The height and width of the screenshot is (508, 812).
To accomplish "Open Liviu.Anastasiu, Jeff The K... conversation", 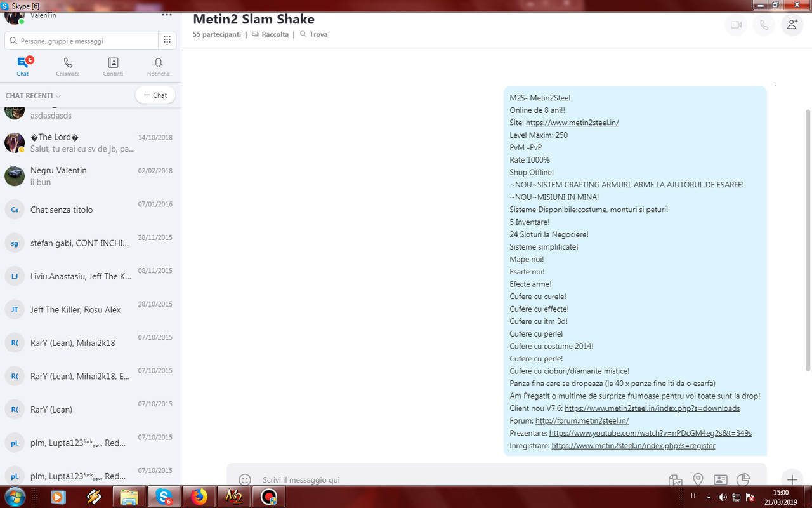I will pyautogui.click(x=90, y=276).
